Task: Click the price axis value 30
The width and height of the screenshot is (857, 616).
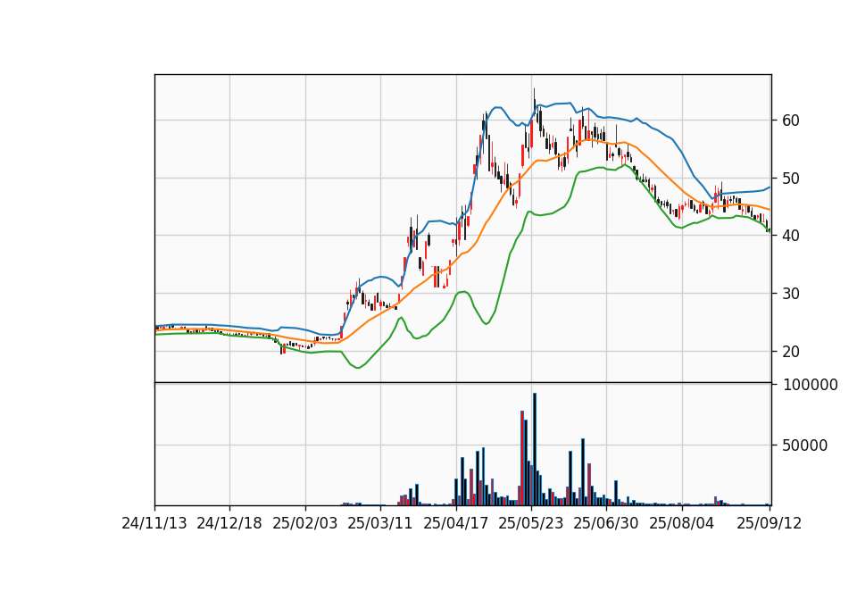Action: pyautogui.click(x=791, y=294)
